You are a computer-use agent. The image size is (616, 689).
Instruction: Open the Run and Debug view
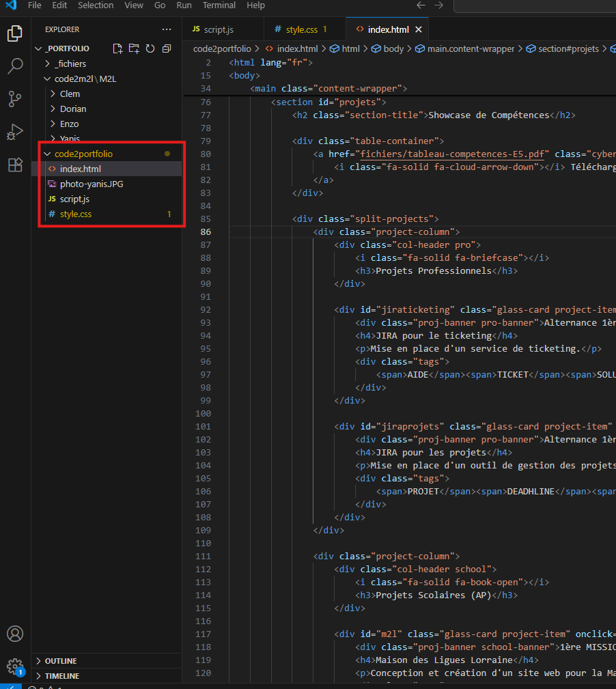pyautogui.click(x=15, y=132)
